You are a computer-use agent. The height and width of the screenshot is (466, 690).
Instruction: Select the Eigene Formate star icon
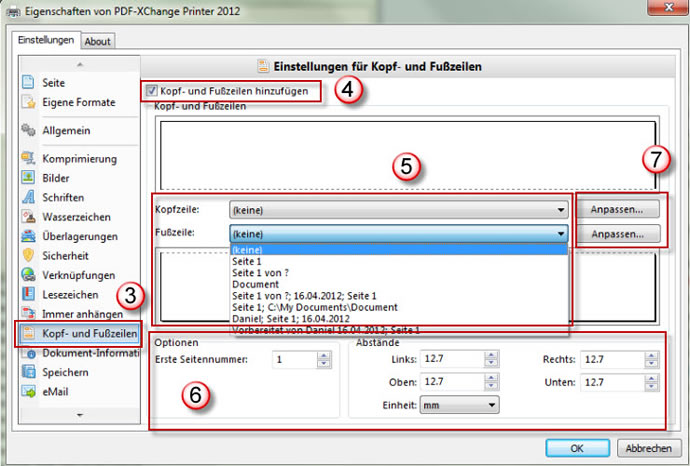coord(28,102)
